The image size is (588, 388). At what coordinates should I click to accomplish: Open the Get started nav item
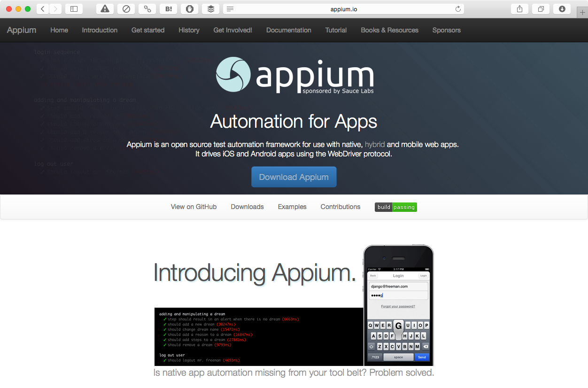click(x=148, y=30)
